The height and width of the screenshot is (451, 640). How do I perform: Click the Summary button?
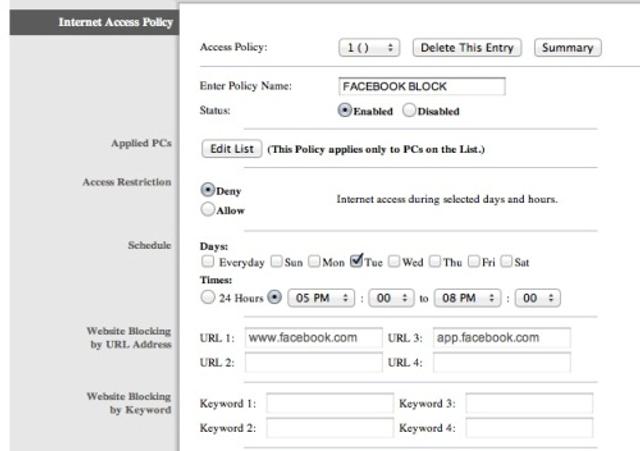click(x=567, y=47)
